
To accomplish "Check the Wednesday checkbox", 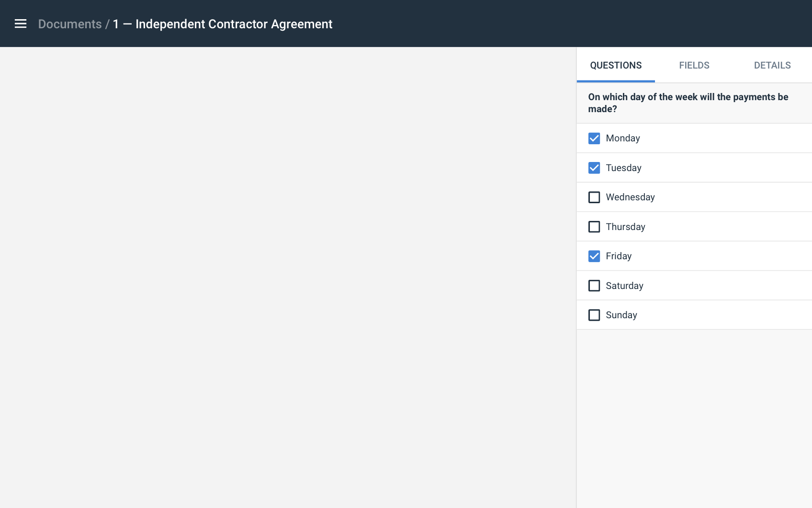I will coord(594,197).
